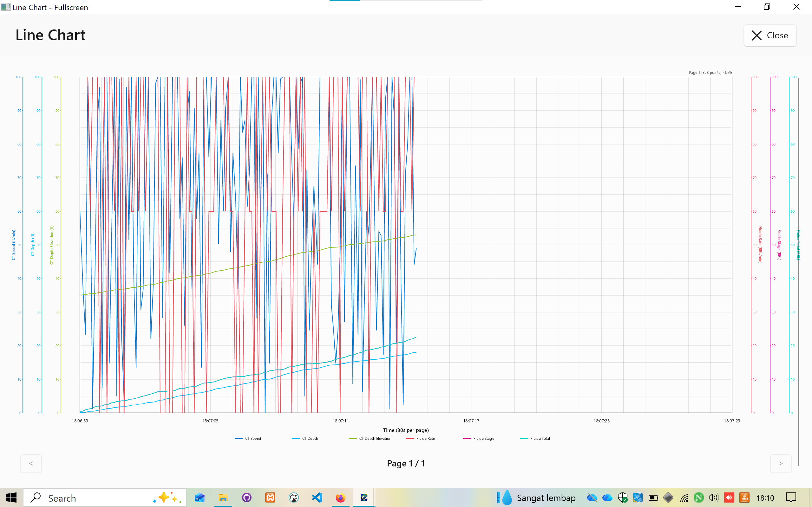Open AnyDesk from the system tray
Image resolution: width=812 pixels, height=507 pixels.
(729, 497)
